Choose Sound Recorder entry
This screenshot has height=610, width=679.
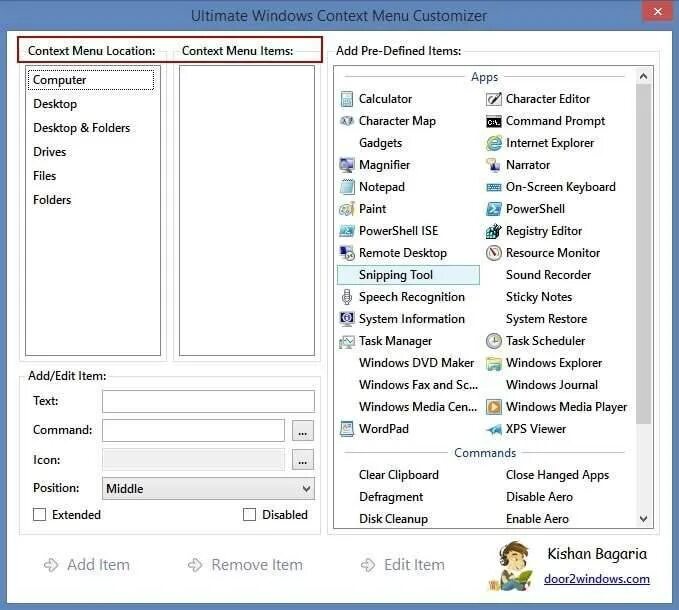point(549,275)
